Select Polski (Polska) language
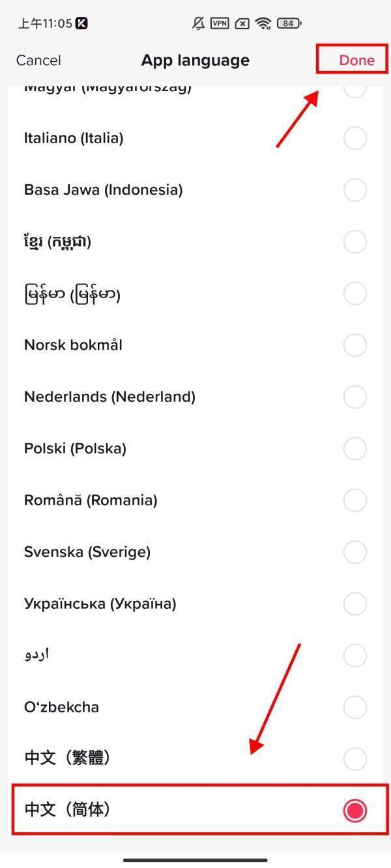391x868 pixels. click(195, 448)
